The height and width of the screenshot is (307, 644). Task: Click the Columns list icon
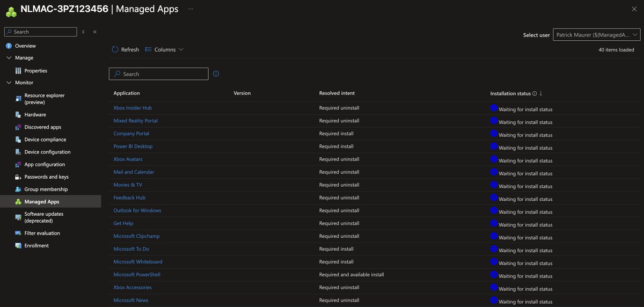(148, 49)
